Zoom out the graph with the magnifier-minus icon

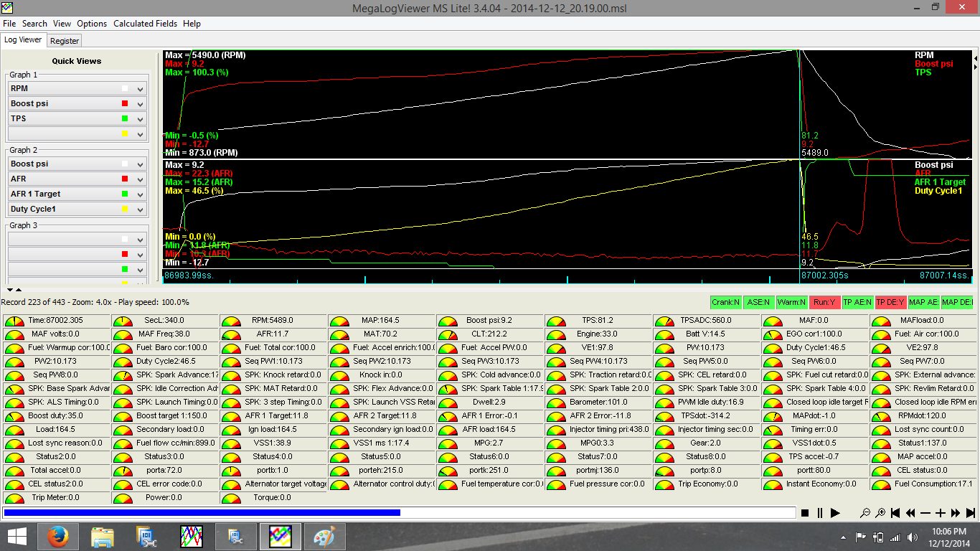(865, 513)
